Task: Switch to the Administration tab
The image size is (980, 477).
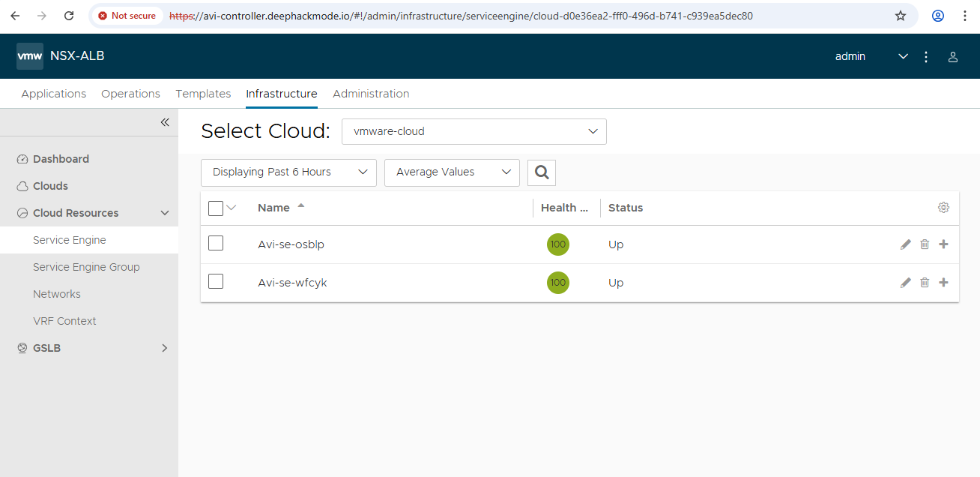Action: (371, 94)
